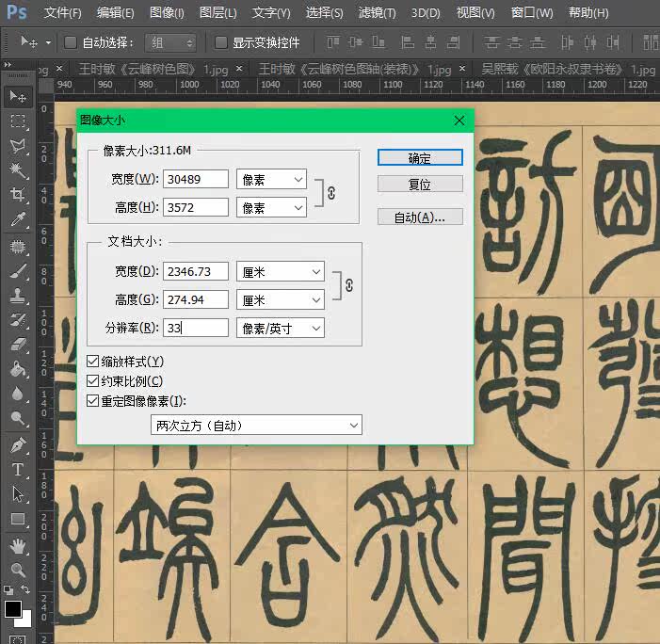Select the Zoom tool
660x644 pixels.
(18, 570)
